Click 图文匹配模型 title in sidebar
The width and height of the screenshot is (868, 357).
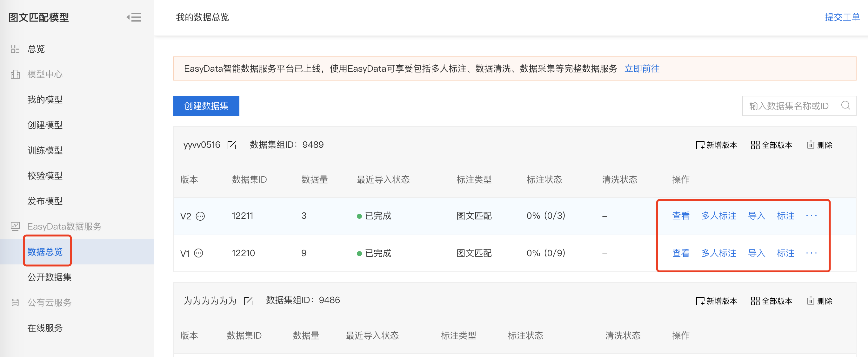coord(38,17)
